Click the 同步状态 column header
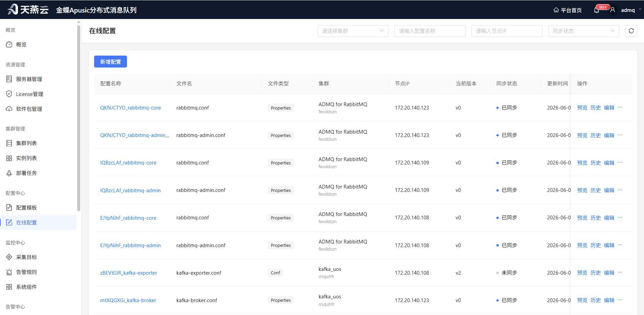The width and height of the screenshot is (644, 315). click(507, 83)
